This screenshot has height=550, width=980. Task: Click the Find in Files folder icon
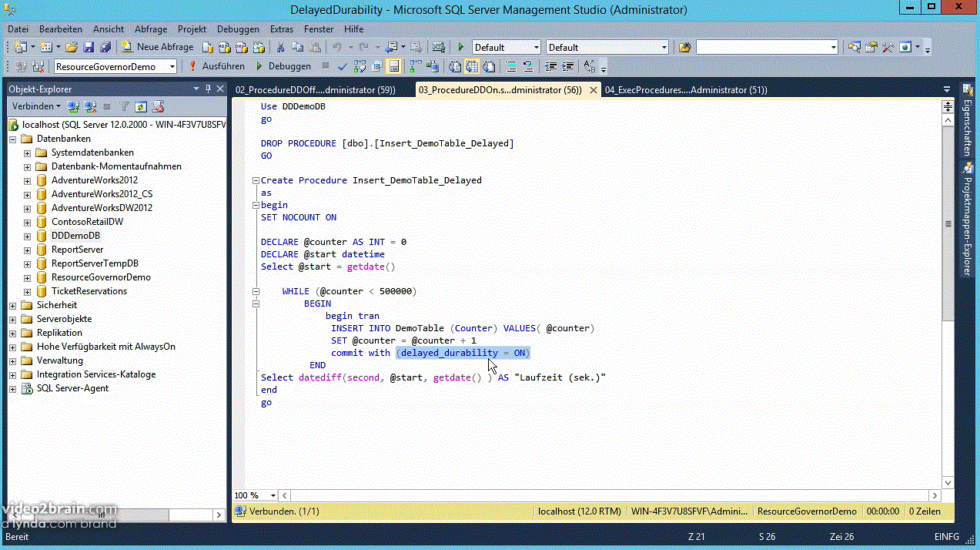click(x=685, y=47)
